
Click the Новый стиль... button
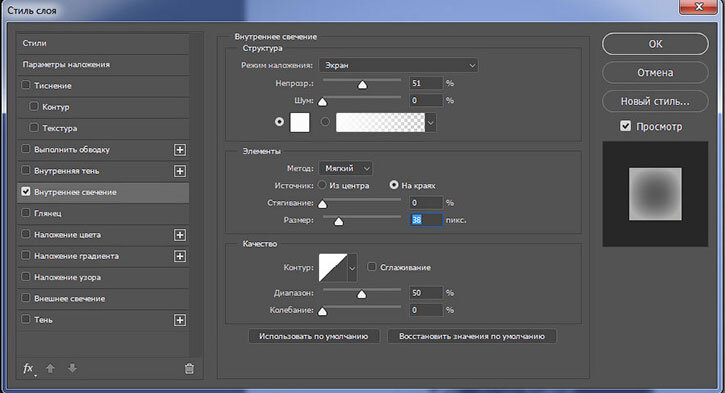(655, 101)
